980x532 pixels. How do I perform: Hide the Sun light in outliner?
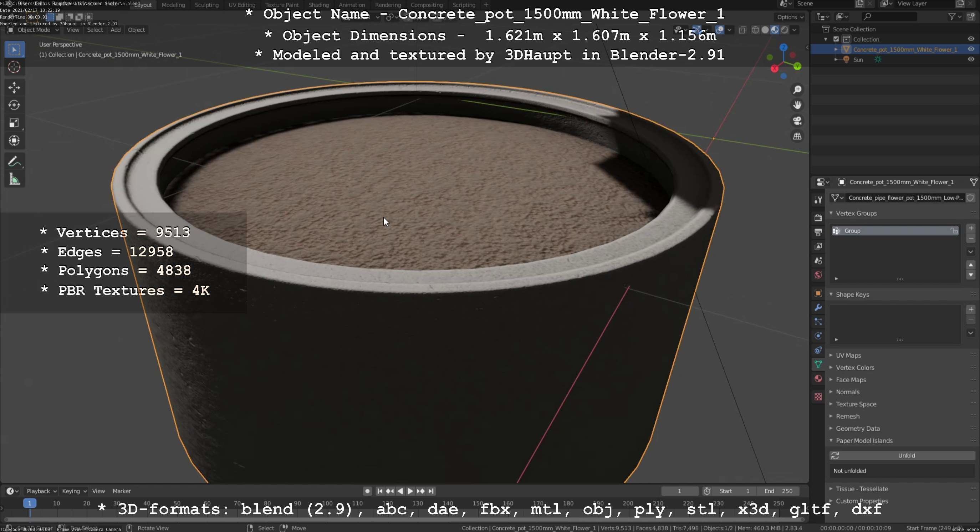click(971, 59)
